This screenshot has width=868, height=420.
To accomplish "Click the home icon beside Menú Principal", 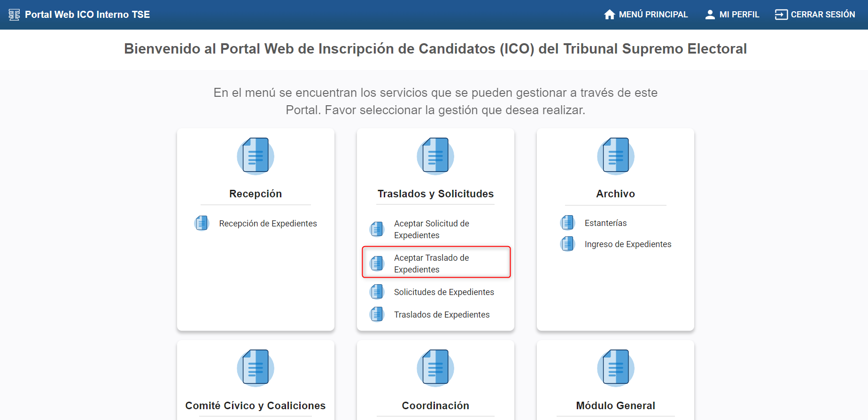I will pyautogui.click(x=609, y=15).
